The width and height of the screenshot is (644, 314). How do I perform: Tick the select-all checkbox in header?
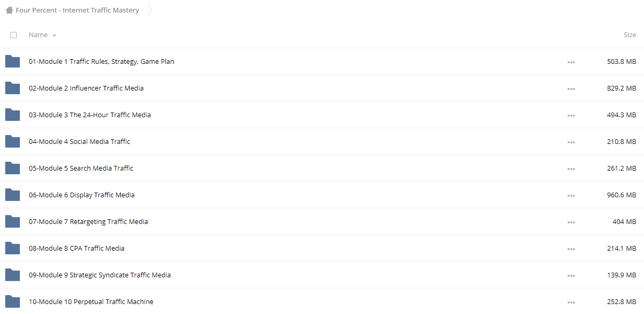(14, 35)
